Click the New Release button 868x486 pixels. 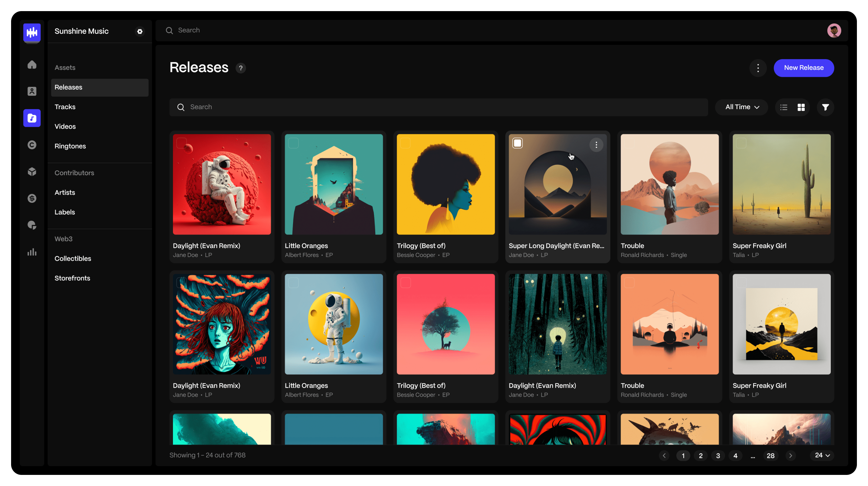(804, 68)
